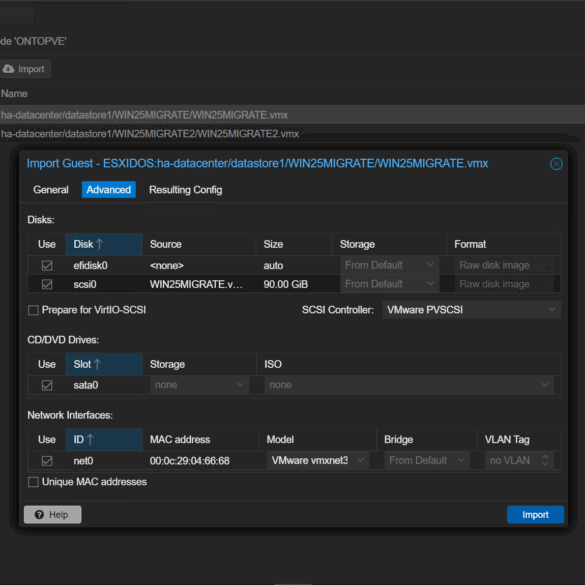585x585 pixels.
Task: Open the network Model VMware vmxnet3 dropdown
Action: 318,460
